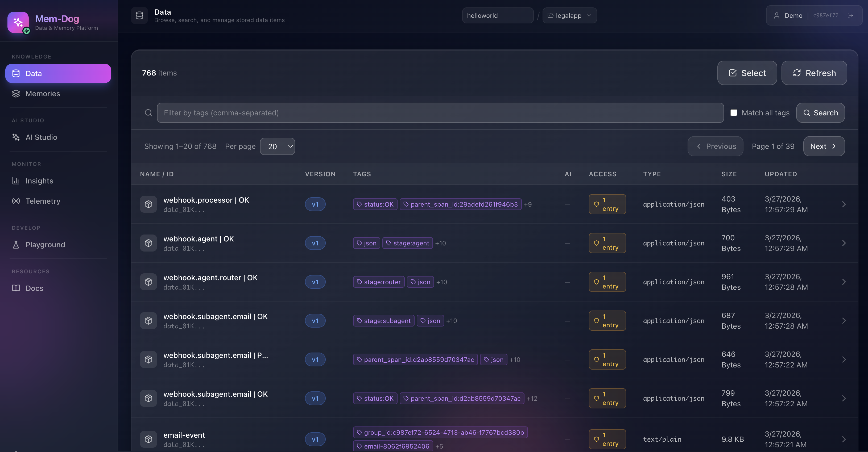The width and height of the screenshot is (868, 452).
Task: Click the cube icon for the 687 Bytes webhook.subagent.email row
Action: pyautogui.click(x=148, y=321)
